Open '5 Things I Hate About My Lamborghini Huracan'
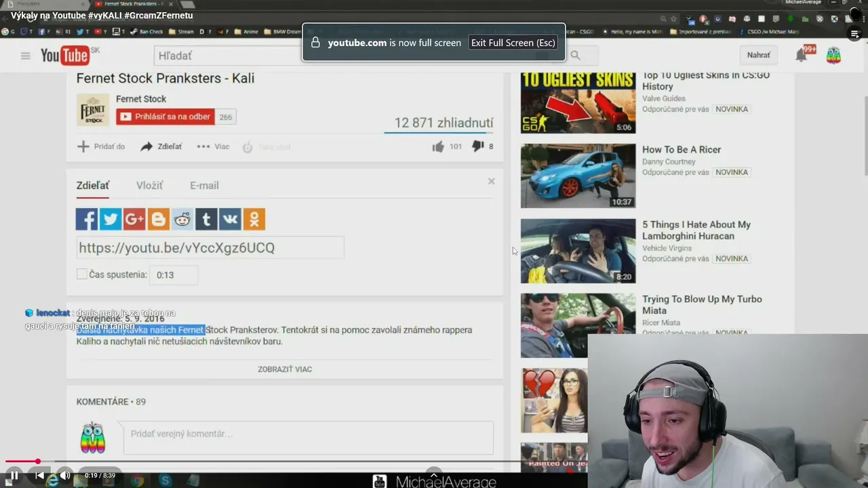868x488 pixels. [x=696, y=230]
